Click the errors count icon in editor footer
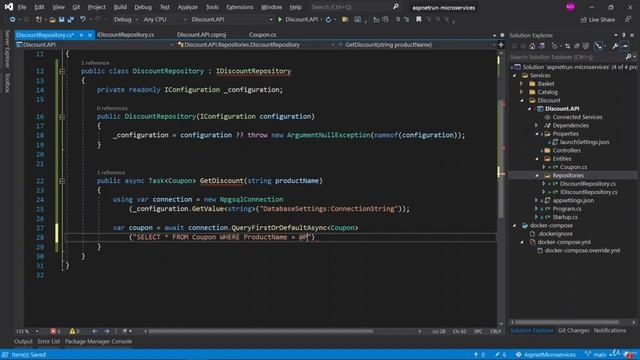 54,331
